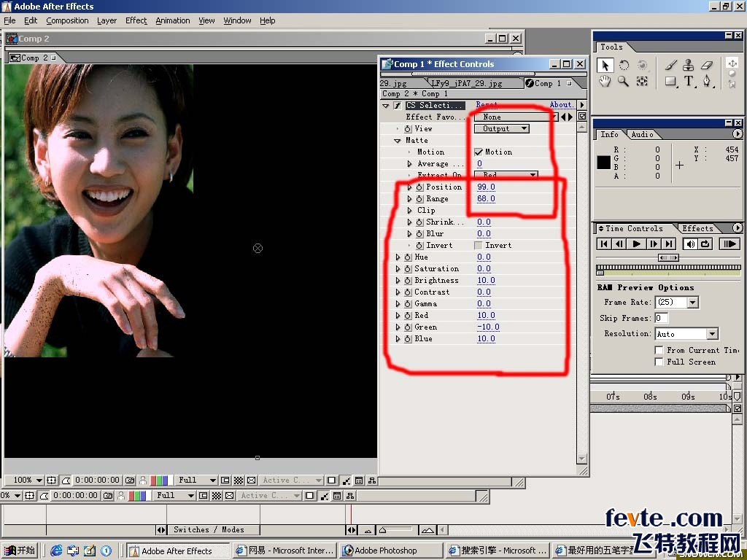747x560 pixels.
Task: Open the Animation menu
Action: coord(173,20)
